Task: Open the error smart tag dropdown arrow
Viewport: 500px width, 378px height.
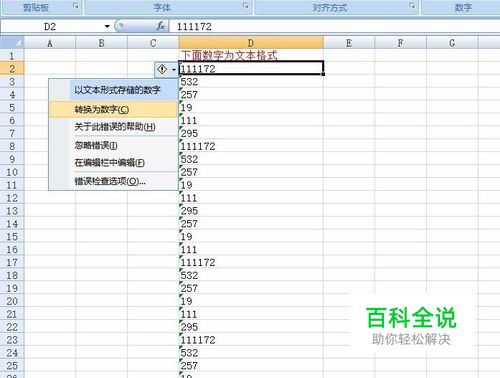Action: point(174,70)
